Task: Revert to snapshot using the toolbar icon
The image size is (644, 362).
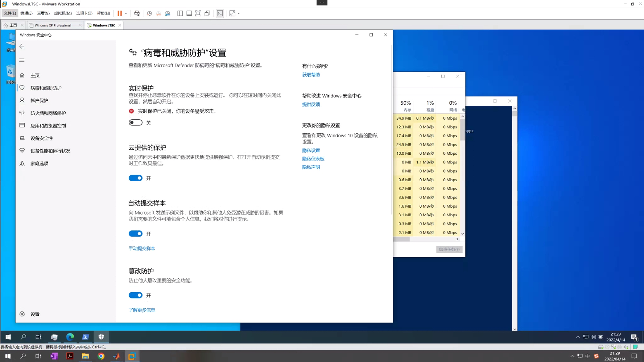Action: tap(158, 13)
